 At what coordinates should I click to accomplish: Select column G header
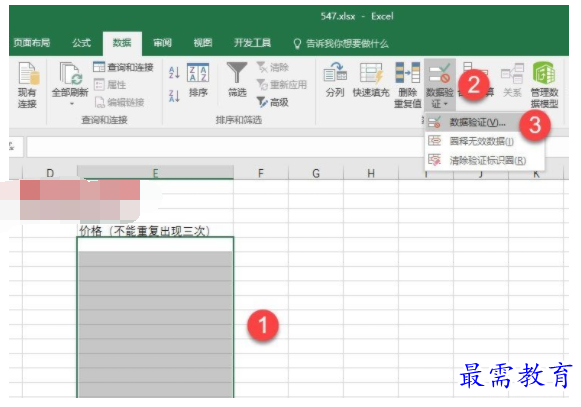pos(316,173)
